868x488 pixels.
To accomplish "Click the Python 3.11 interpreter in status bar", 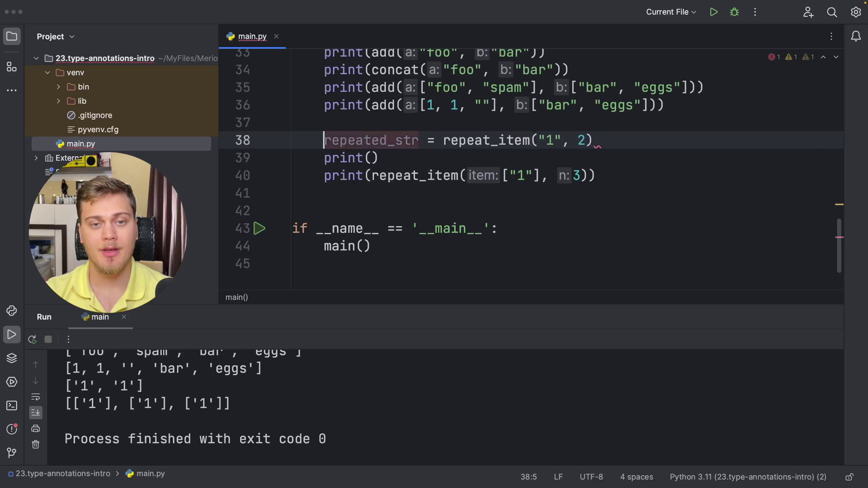I will (x=748, y=477).
